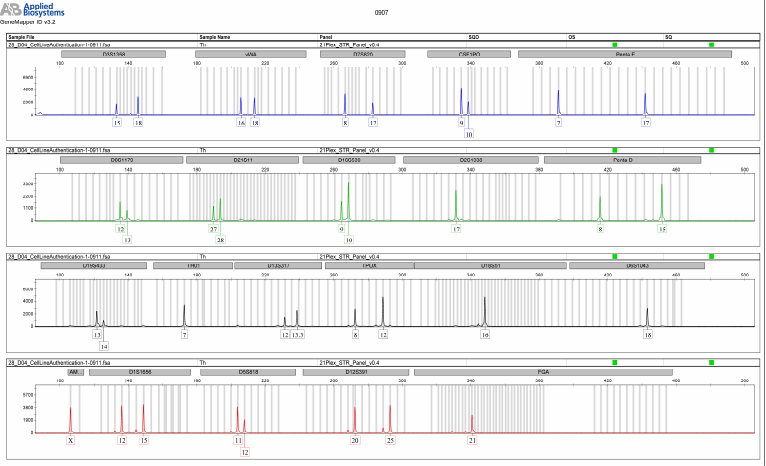Click the green SQ flag in red panel
766x466 pixels.
[x=712, y=361]
